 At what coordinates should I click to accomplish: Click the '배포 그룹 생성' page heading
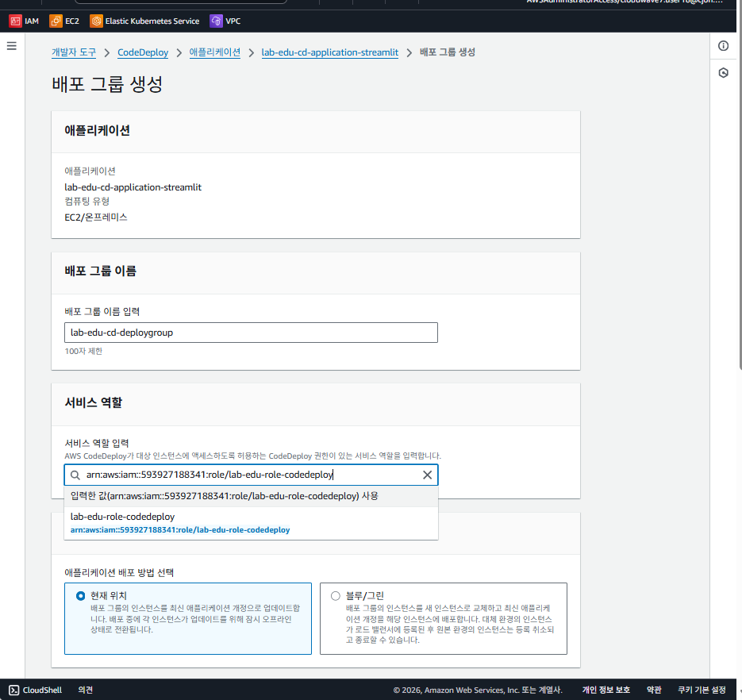click(107, 84)
